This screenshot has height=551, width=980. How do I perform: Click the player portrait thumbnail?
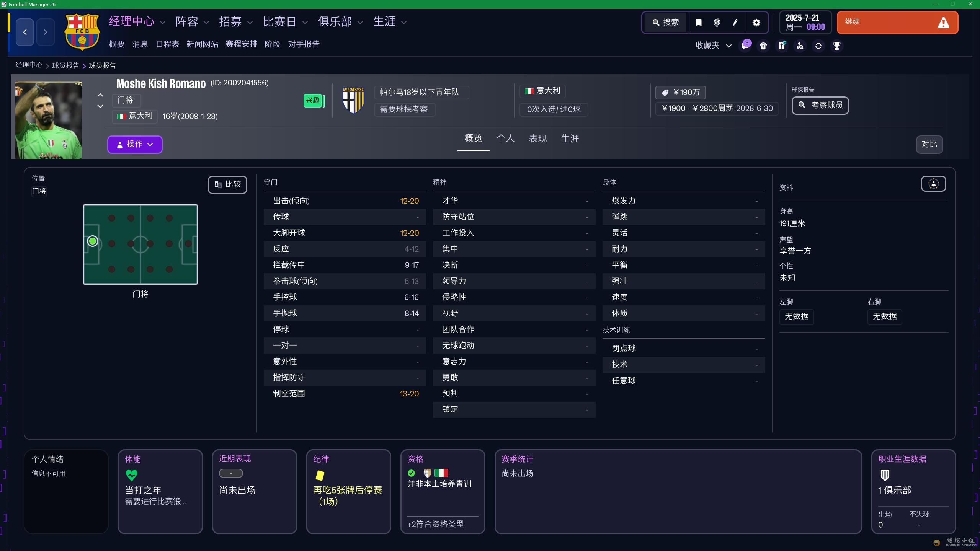(49, 120)
